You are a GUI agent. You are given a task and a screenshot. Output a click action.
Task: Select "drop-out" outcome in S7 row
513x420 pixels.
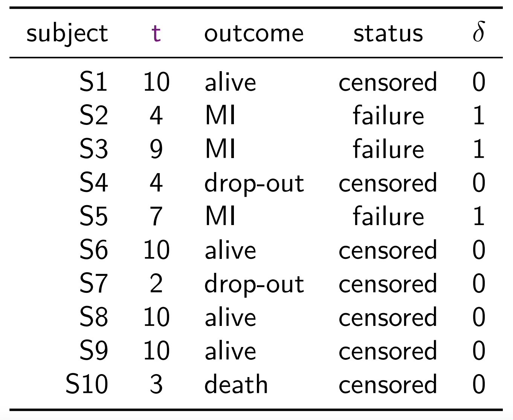coord(254,284)
